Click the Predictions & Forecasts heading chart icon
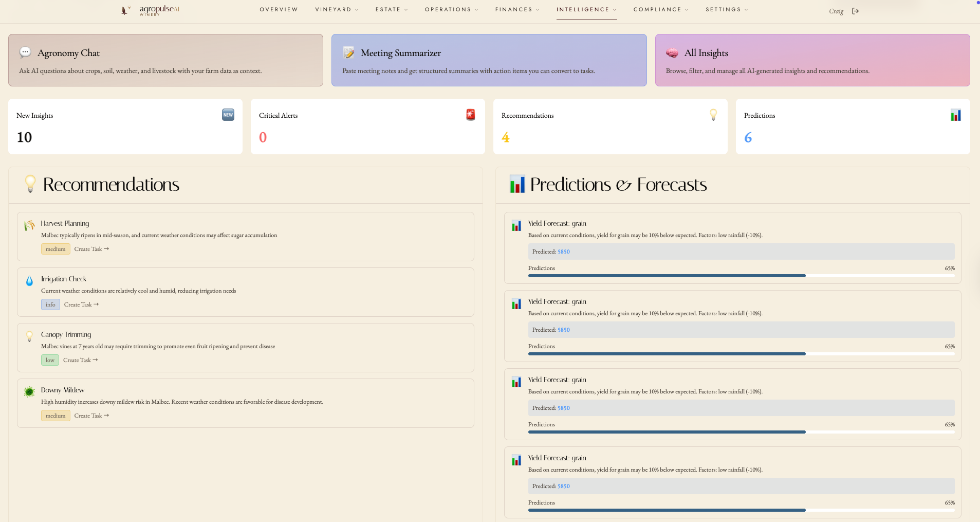Viewport: 980px width, 522px height. (x=517, y=184)
